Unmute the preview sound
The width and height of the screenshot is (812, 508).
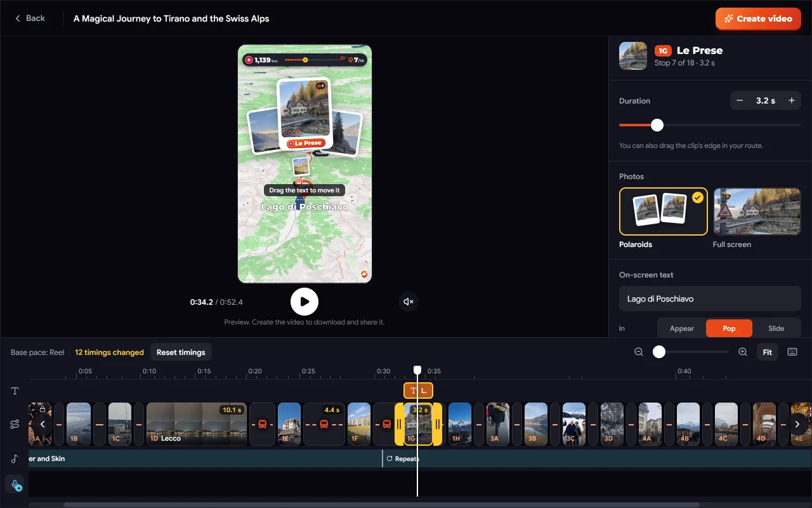409,302
